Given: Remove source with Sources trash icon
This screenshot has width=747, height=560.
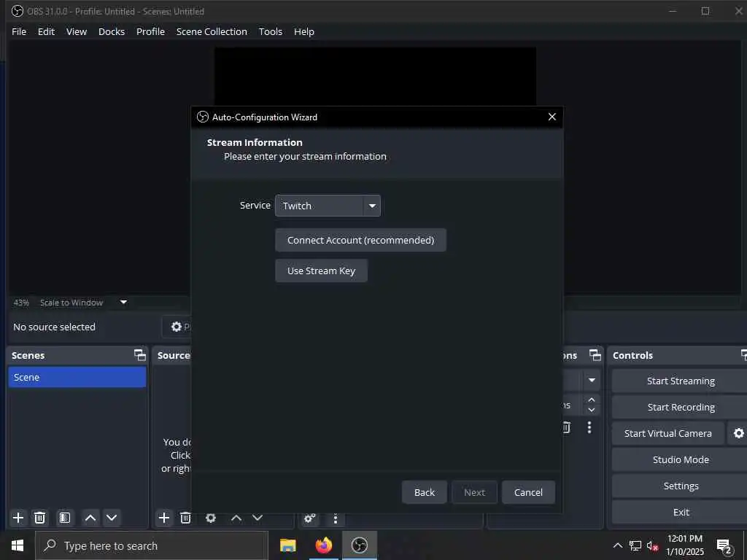Looking at the screenshot, I should (185, 518).
